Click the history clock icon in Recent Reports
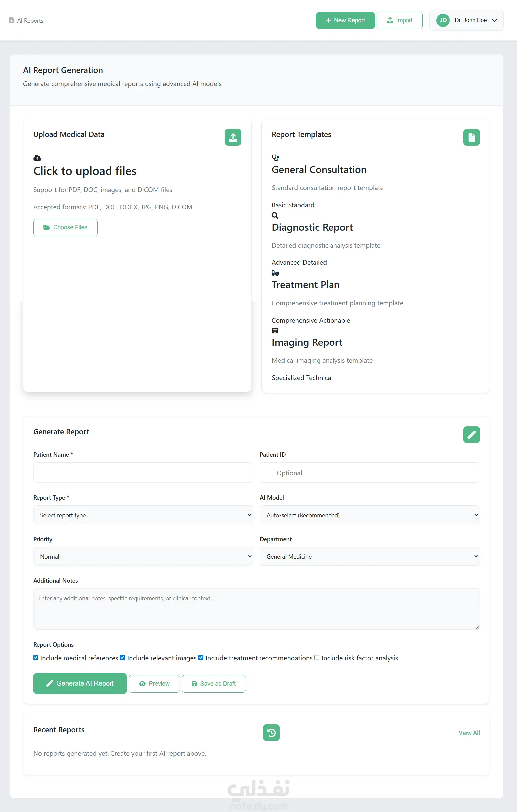 point(271,733)
